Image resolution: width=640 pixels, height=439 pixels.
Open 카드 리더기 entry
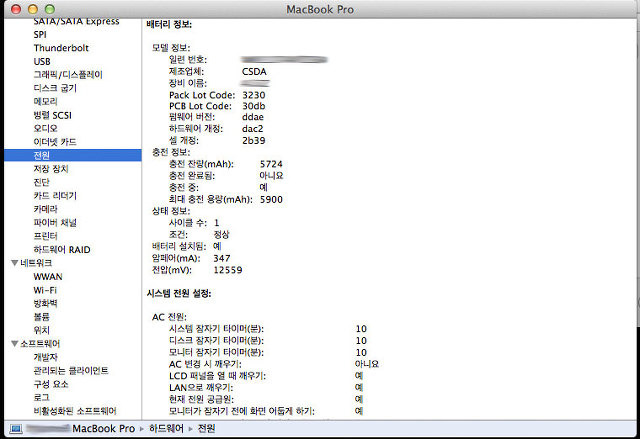point(55,196)
